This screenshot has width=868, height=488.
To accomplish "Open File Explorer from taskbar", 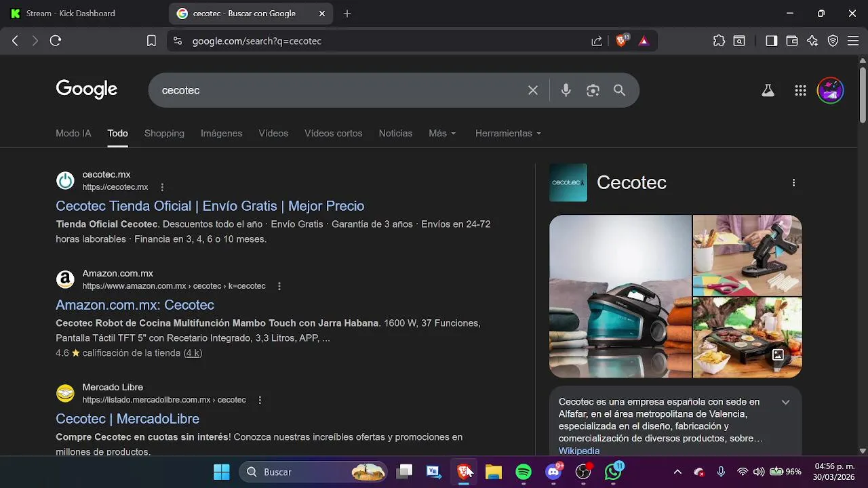I will [494, 472].
